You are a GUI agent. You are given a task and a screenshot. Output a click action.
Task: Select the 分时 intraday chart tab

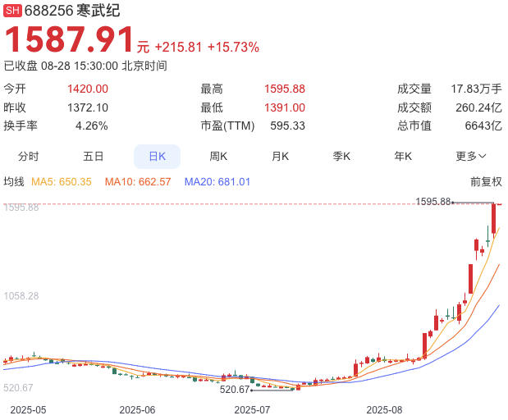coord(28,156)
